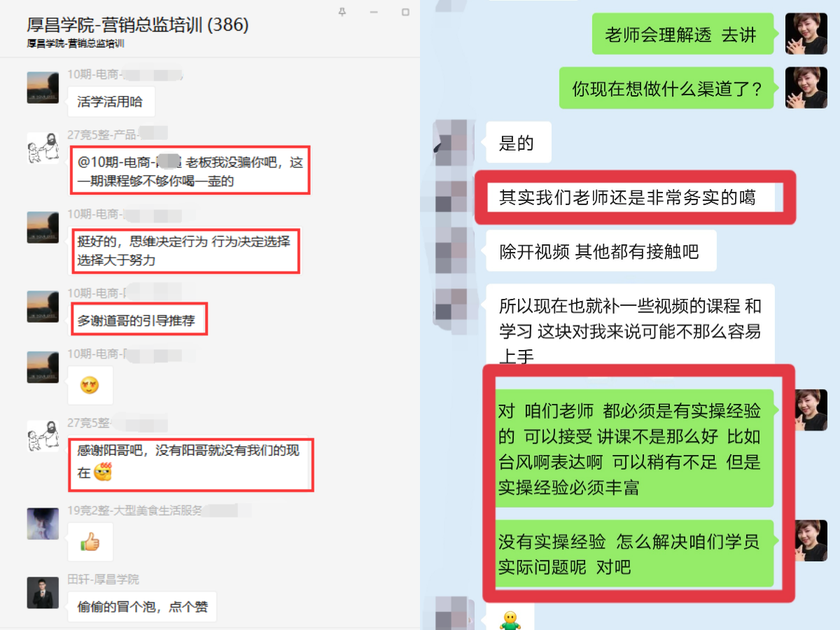Click the green figure emoji at bottom
The image size is (840, 630).
pos(509,621)
